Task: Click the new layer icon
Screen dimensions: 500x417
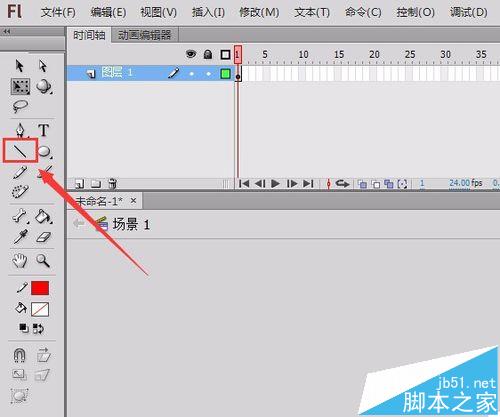Action: point(79,184)
